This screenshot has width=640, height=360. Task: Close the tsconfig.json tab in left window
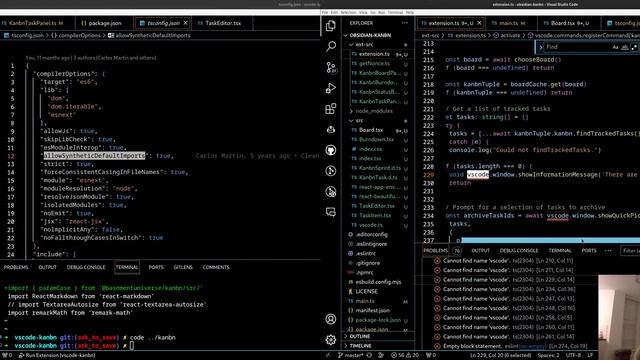pyautogui.click(x=185, y=23)
